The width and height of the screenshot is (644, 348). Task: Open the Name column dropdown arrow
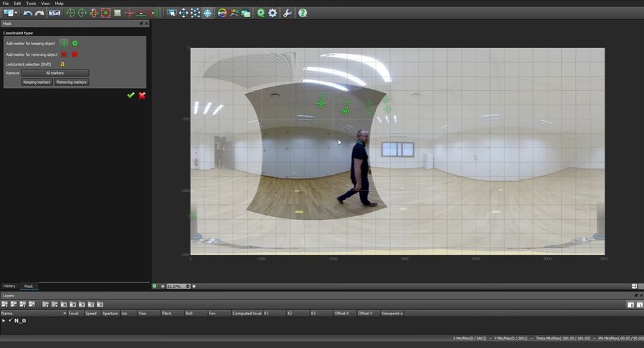coord(64,314)
